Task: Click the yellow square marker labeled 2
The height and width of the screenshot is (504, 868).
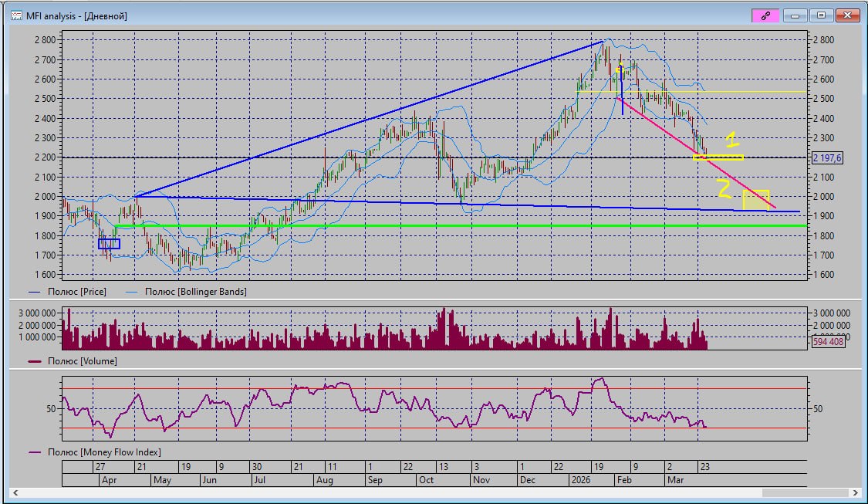Action: click(755, 199)
